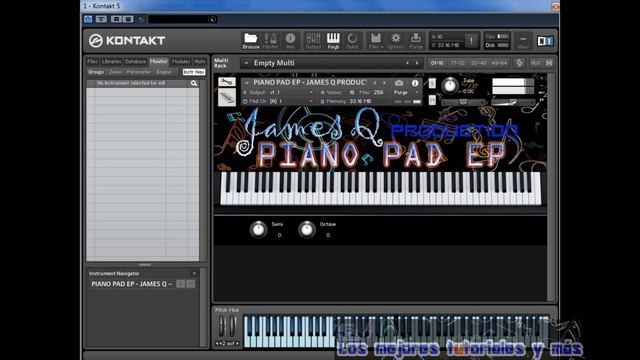Screen dimensions: 640x360
Task: Toggle the Master editor metronome icon
Action: [270, 41]
